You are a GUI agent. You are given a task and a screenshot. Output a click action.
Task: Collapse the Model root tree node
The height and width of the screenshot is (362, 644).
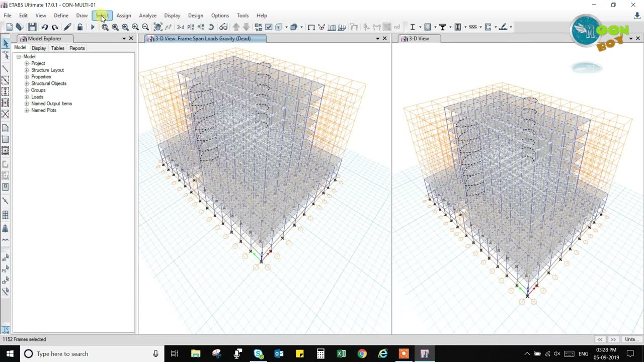19,57
